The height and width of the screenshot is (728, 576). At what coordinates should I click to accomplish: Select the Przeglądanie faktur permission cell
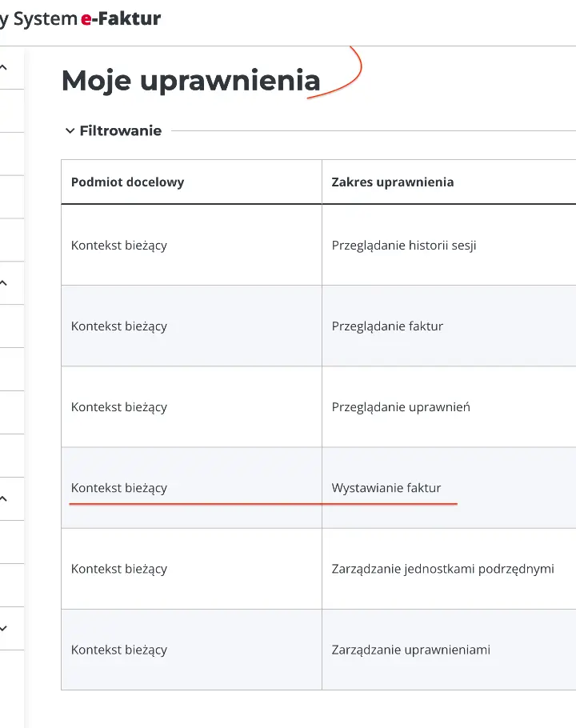[x=387, y=326]
